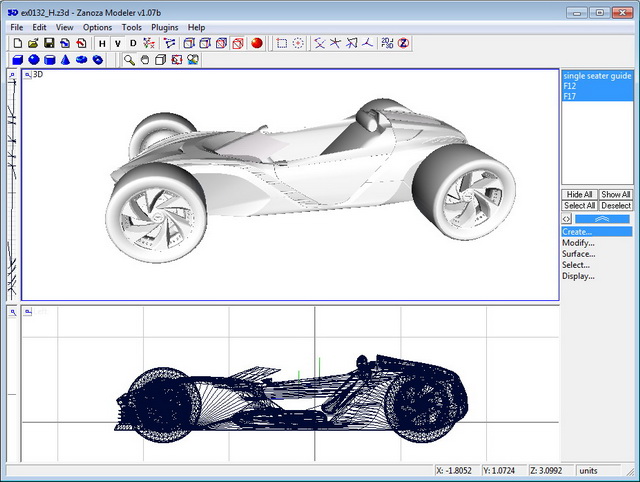Image resolution: width=640 pixels, height=482 pixels.
Task: Click the red sphere toolbar icon
Action: coord(257,43)
